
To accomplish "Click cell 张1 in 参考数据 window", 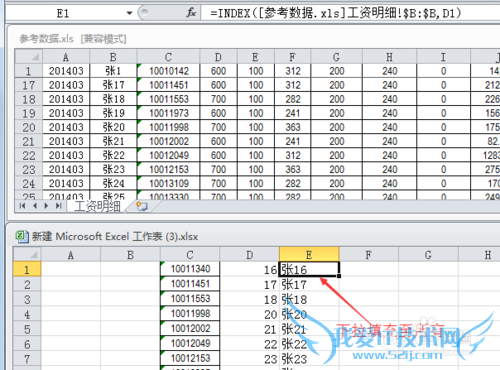I will point(113,71).
